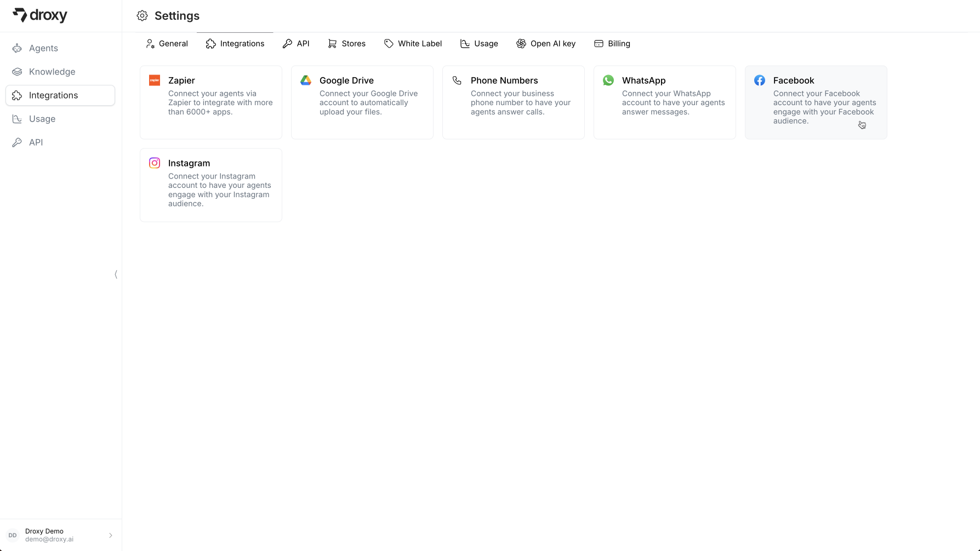Open the Phone Numbers card title
This screenshot has height=551, width=980.
click(504, 81)
